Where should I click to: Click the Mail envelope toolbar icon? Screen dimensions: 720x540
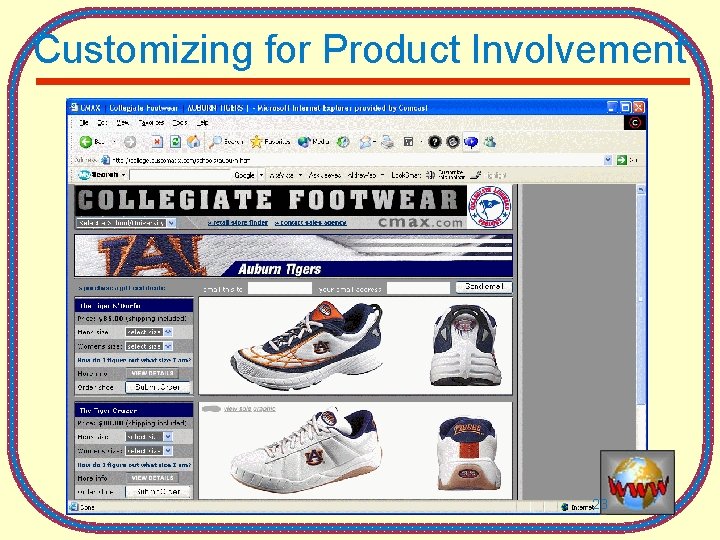tap(366, 143)
